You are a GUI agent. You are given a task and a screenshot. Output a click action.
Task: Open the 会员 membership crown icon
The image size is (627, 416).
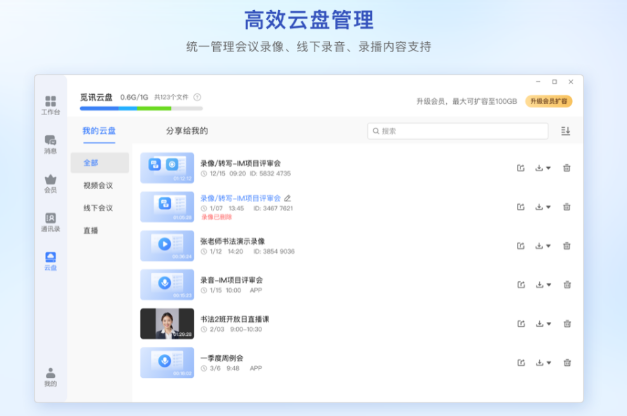pyautogui.click(x=50, y=183)
